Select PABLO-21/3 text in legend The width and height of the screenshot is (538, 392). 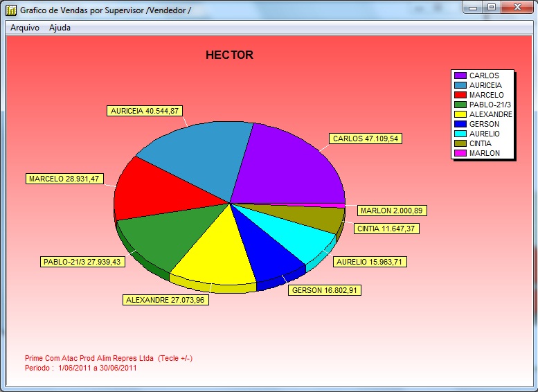pos(490,105)
